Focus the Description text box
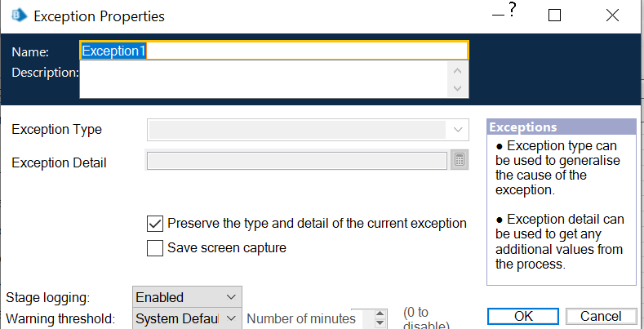 [x=263, y=80]
